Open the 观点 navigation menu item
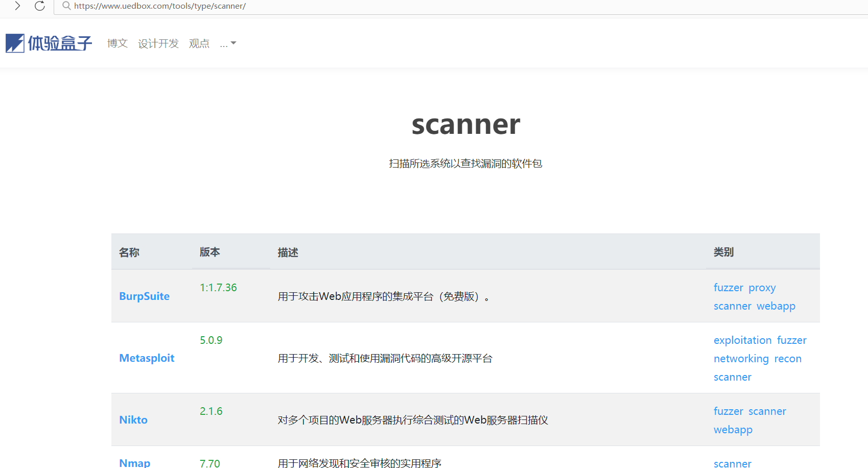 [199, 43]
